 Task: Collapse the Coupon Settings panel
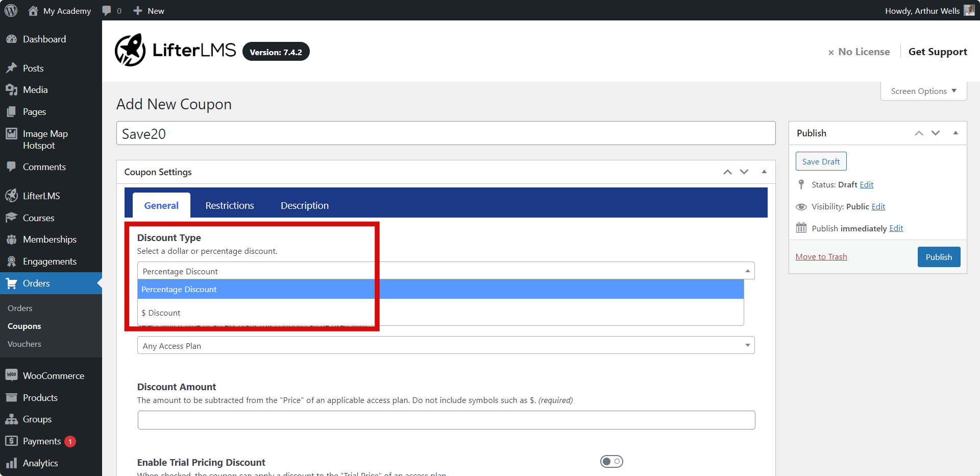[764, 172]
